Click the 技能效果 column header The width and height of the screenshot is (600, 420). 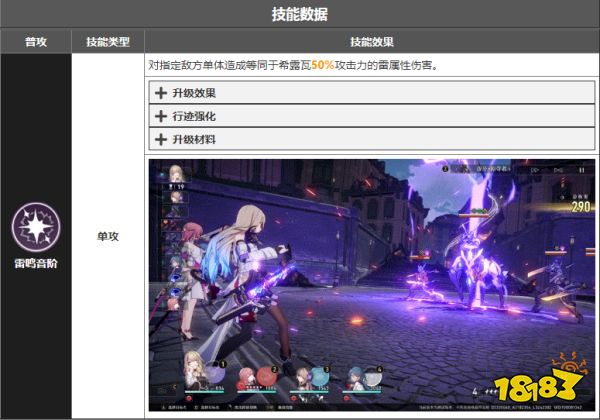371,42
